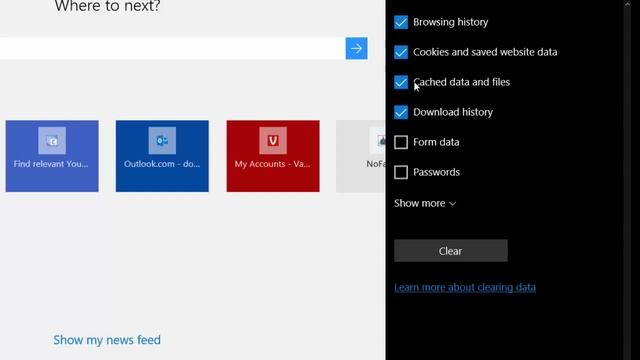
Task: Click the Browsing history label text
Action: pyautogui.click(x=451, y=22)
